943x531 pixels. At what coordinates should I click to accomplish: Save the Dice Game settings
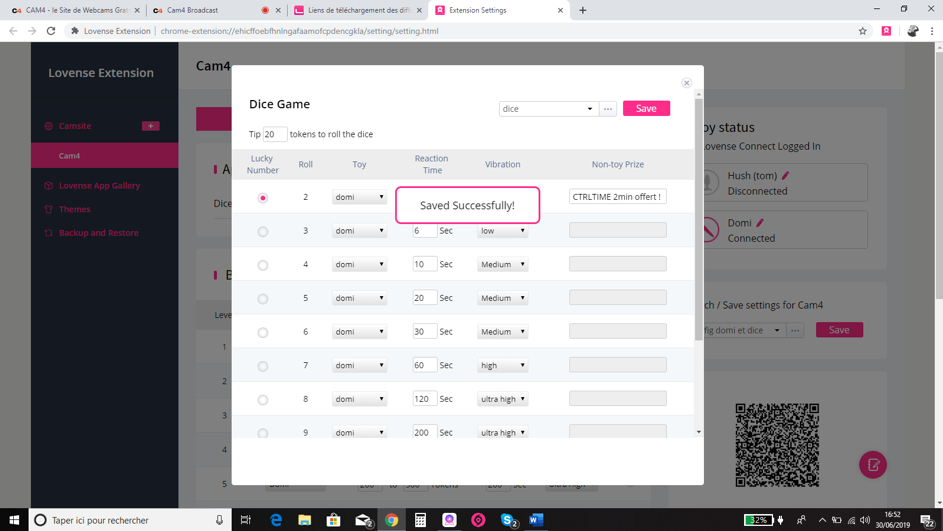tap(646, 108)
